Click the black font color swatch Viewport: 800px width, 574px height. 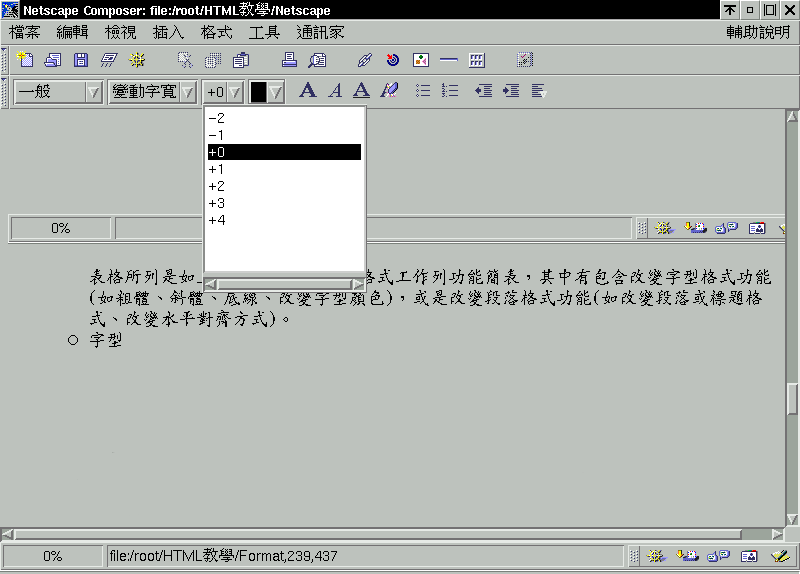(x=258, y=92)
